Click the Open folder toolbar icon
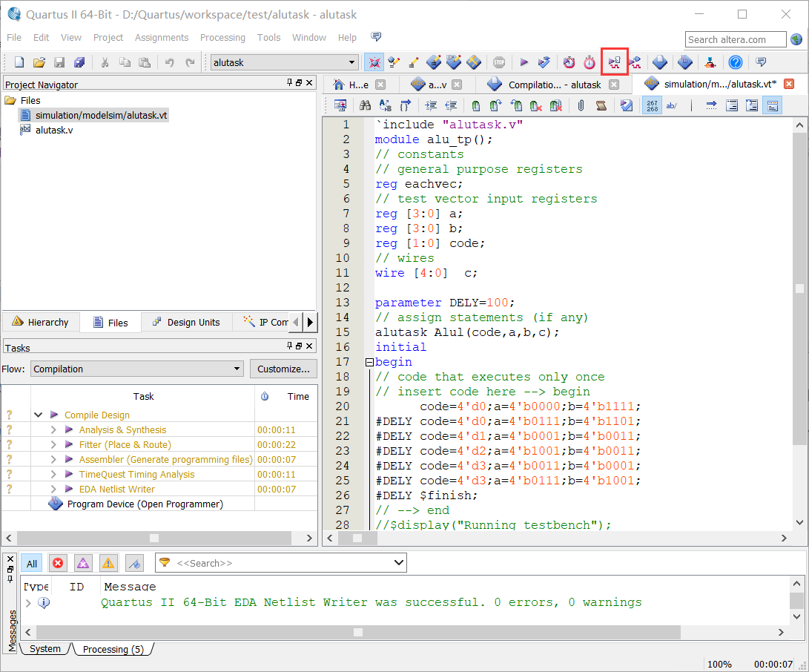The image size is (809, 672). point(39,62)
